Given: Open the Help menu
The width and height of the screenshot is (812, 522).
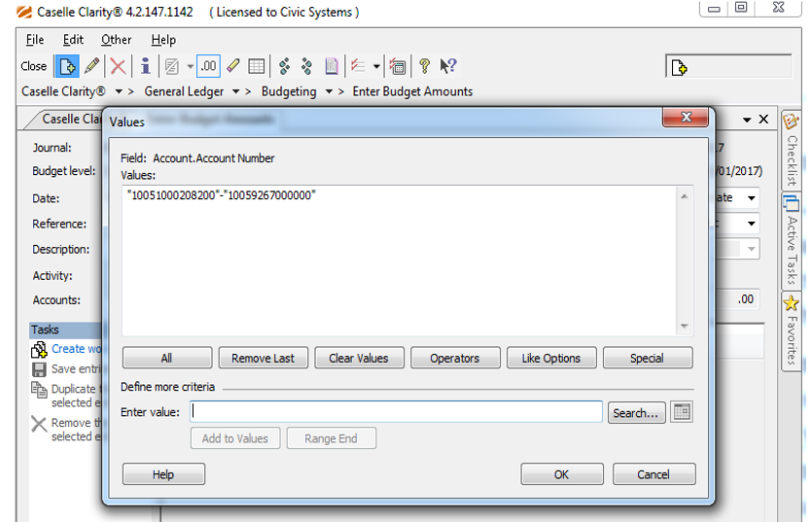Looking at the screenshot, I should click(x=163, y=40).
